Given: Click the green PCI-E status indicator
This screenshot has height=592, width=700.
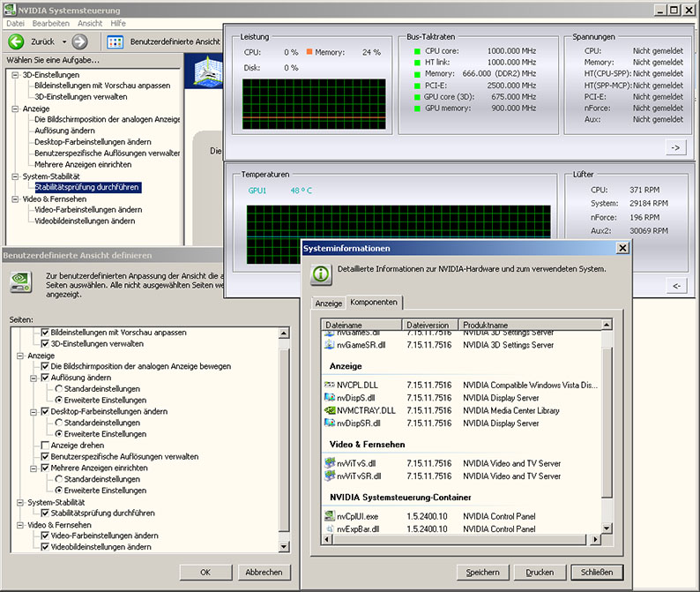Looking at the screenshot, I should 417,86.
